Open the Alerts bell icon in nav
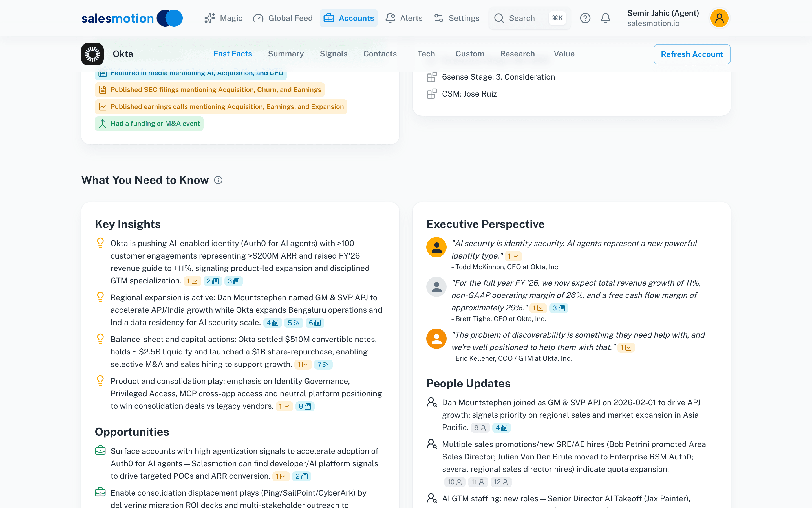This screenshot has height=508, width=812. [x=390, y=18]
